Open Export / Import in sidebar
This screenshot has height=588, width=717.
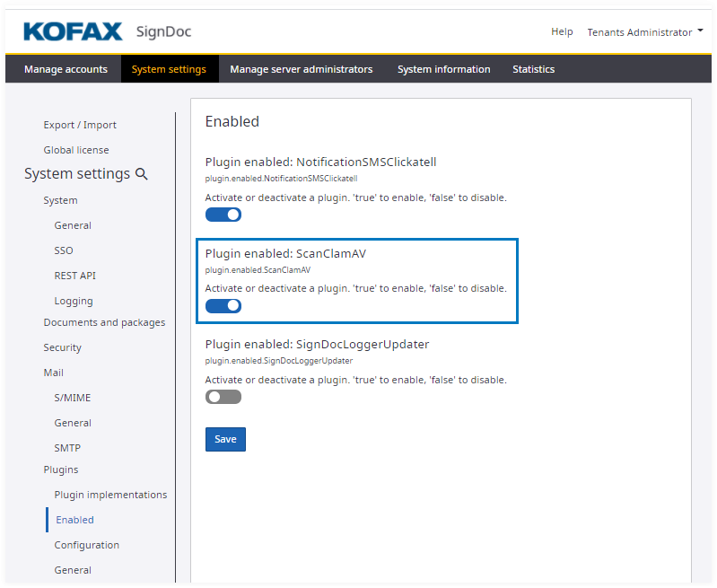(80, 125)
